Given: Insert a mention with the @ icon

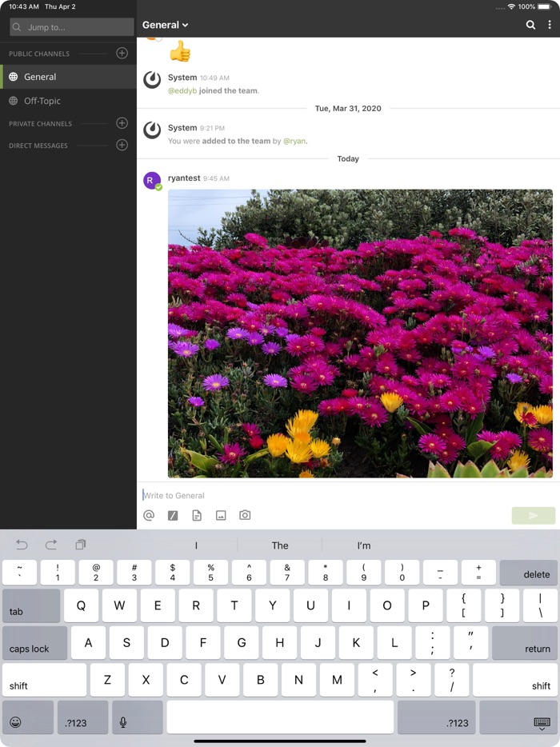Looking at the screenshot, I should coord(149,515).
